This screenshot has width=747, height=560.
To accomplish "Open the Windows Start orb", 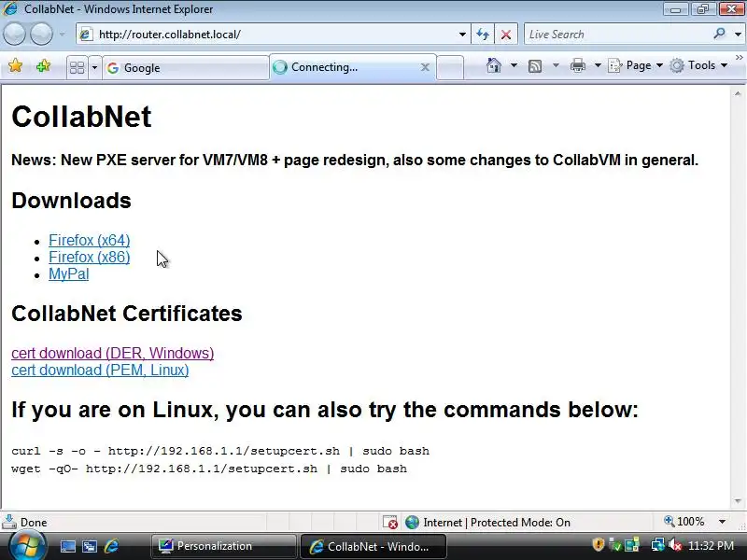I will click(x=27, y=546).
